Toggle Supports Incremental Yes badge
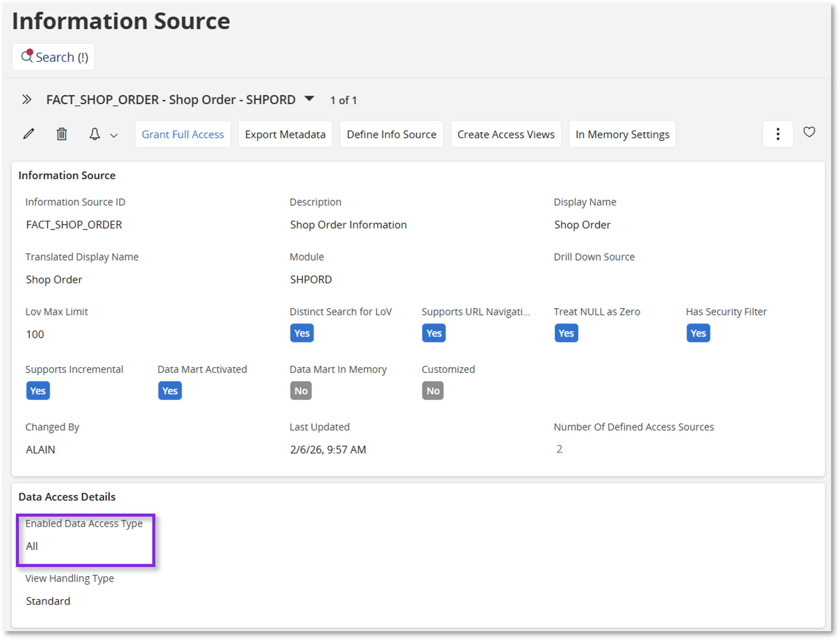 [38, 391]
